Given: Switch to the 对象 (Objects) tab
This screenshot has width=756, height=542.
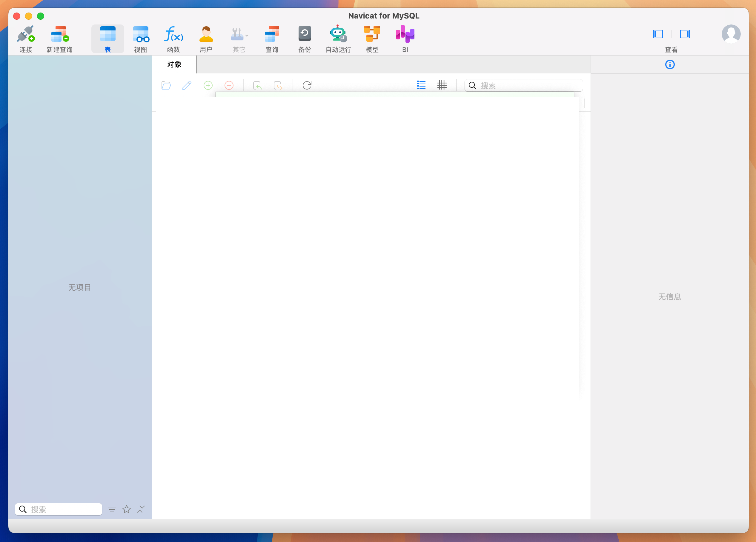Looking at the screenshot, I should click(174, 65).
